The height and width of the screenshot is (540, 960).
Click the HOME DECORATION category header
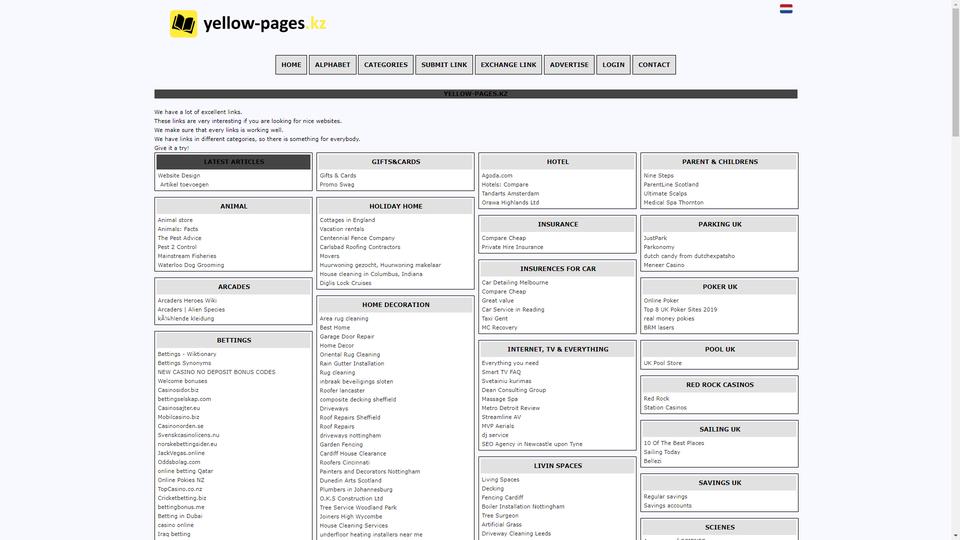(396, 305)
